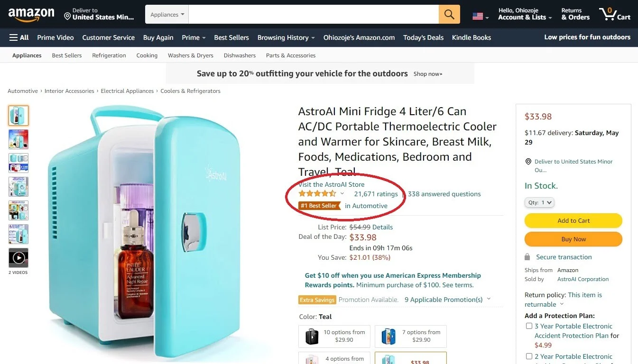Open the shopping cart icon

[x=609, y=14]
